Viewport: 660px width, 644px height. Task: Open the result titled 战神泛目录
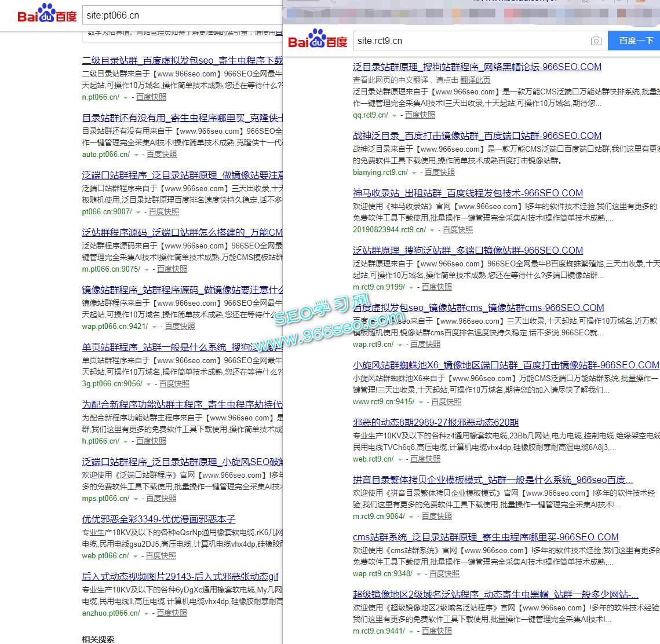click(x=477, y=136)
